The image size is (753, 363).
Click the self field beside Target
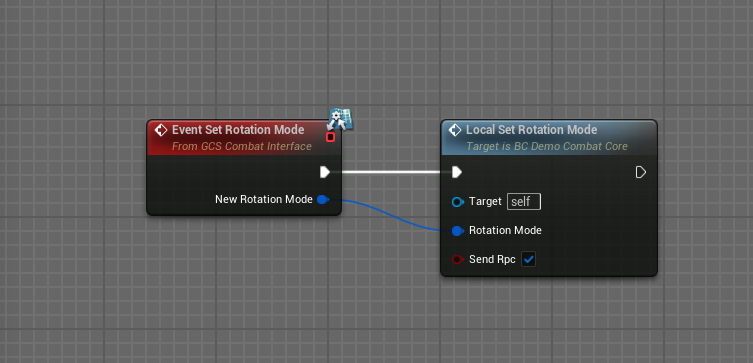pyautogui.click(x=524, y=202)
